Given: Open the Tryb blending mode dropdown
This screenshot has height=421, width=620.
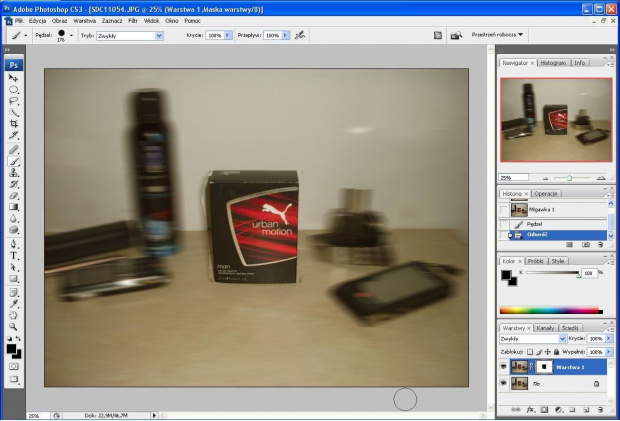Looking at the screenshot, I should [159, 36].
